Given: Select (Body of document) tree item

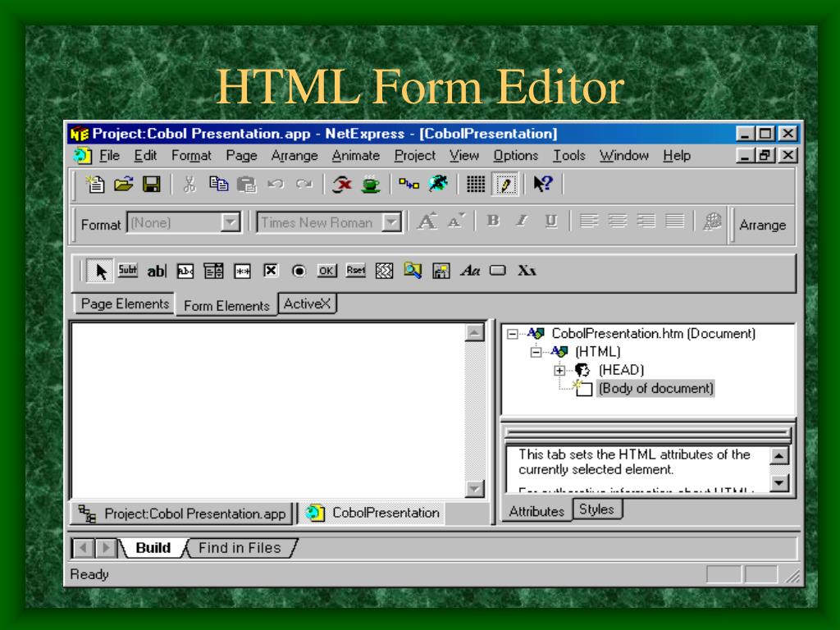Looking at the screenshot, I should (x=655, y=388).
